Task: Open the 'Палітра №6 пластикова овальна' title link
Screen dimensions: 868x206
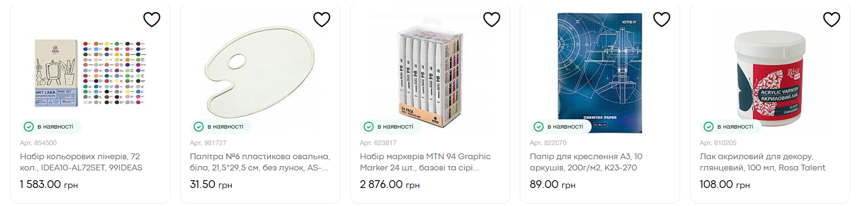Action: click(x=260, y=162)
